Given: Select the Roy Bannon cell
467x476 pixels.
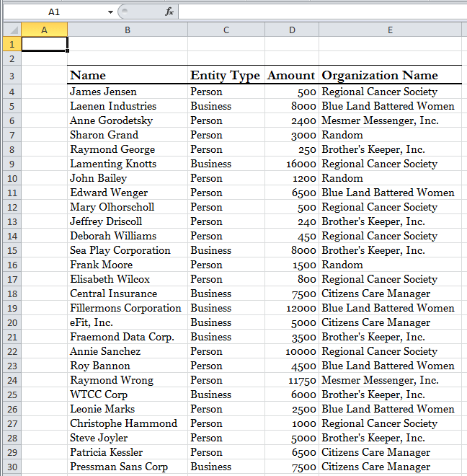Looking at the screenshot, I should pos(128,366).
